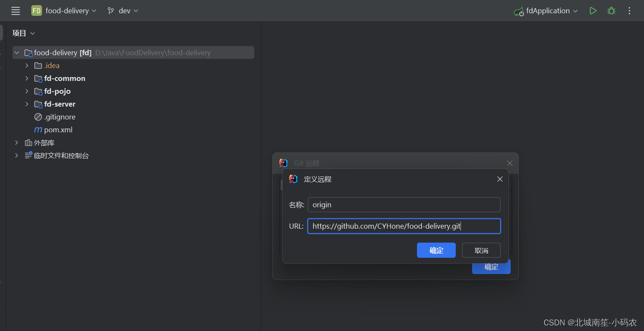Click the origin name field
The height and width of the screenshot is (331, 644).
(x=404, y=204)
